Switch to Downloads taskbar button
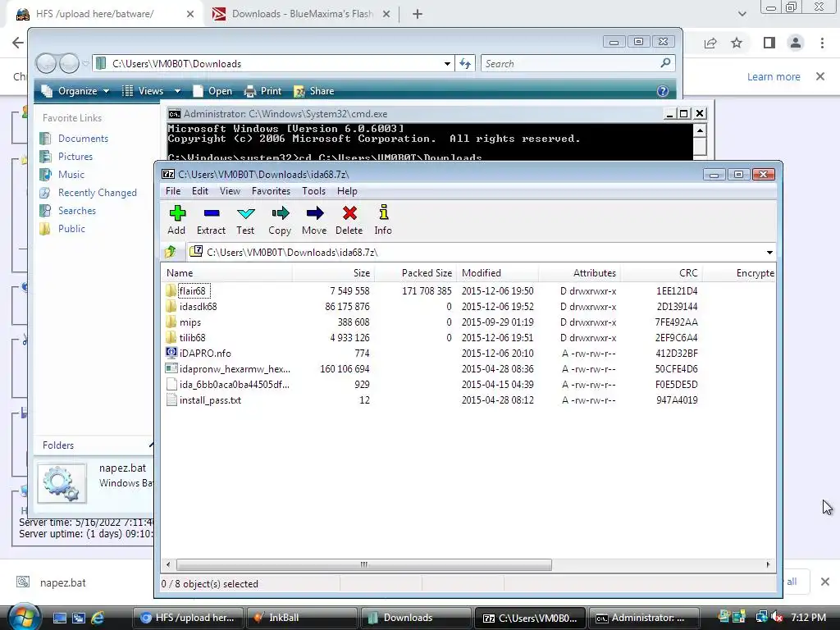The height and width of the screenshot is (630, 840). (x=416, y=618)
